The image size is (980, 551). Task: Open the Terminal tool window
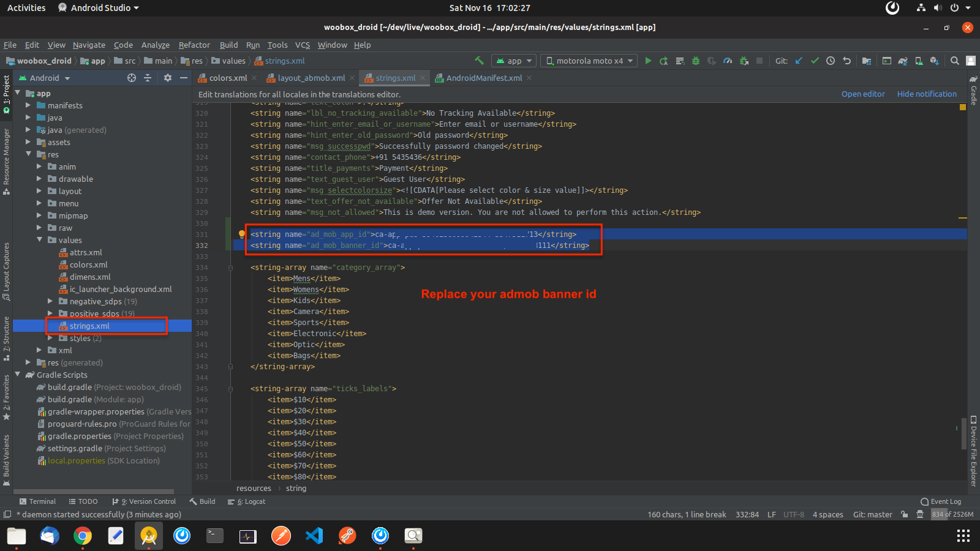(37, 501)
